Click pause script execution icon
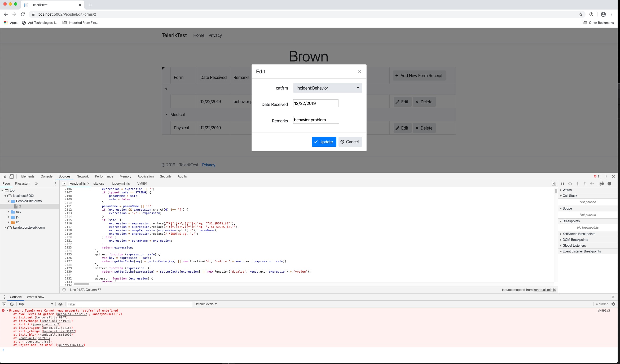Image resolution: width=620 pixels, height=364 pixels. [562, 184]
